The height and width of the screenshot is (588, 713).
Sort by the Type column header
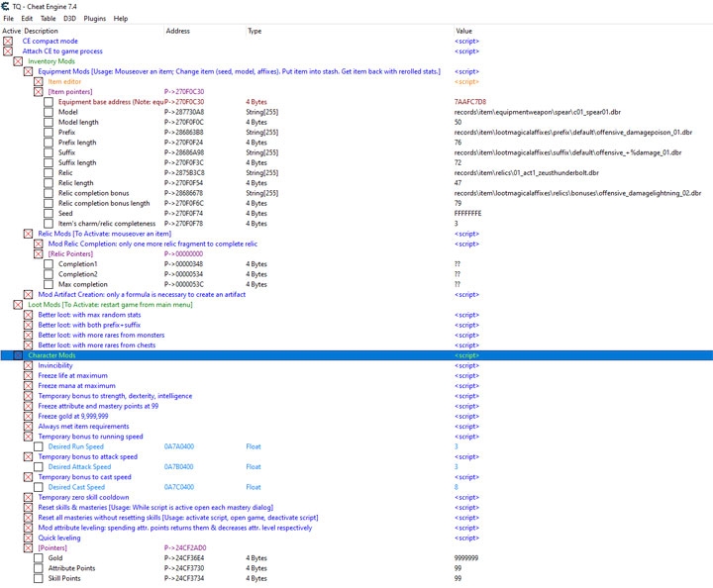click(x=255, y=31)
